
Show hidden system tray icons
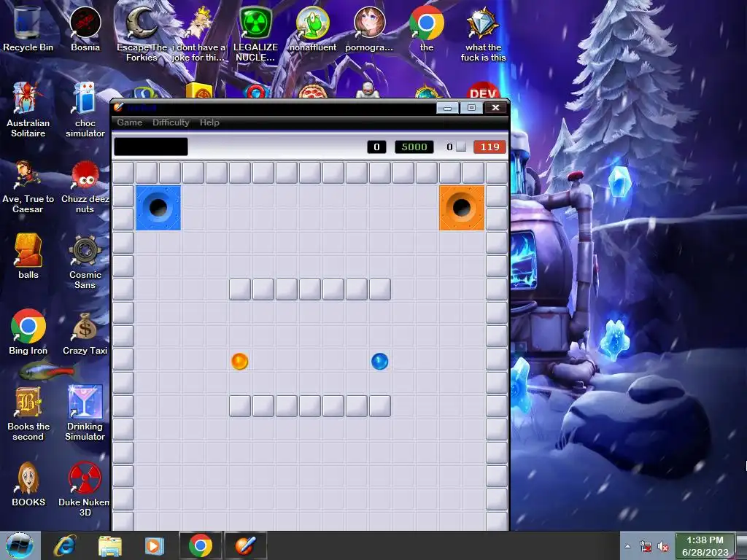pyautogui.click(x=627, y=546)
